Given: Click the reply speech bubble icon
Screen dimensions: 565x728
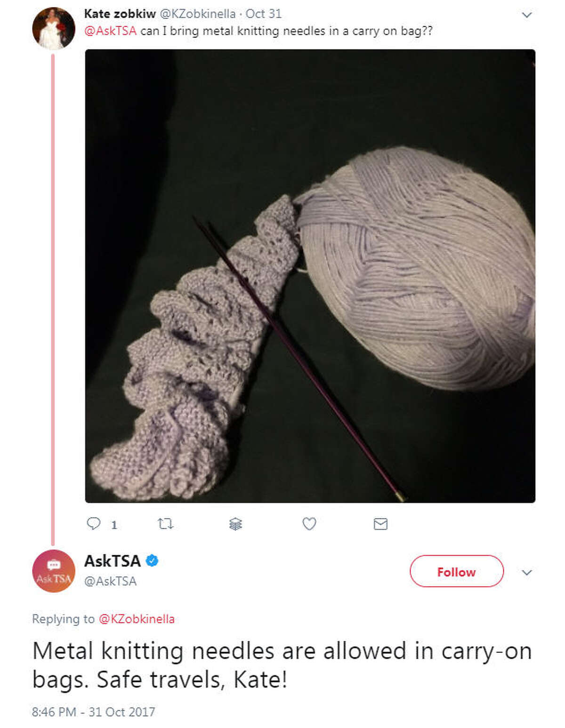Looking at the screenshot, I should (94, 524).
